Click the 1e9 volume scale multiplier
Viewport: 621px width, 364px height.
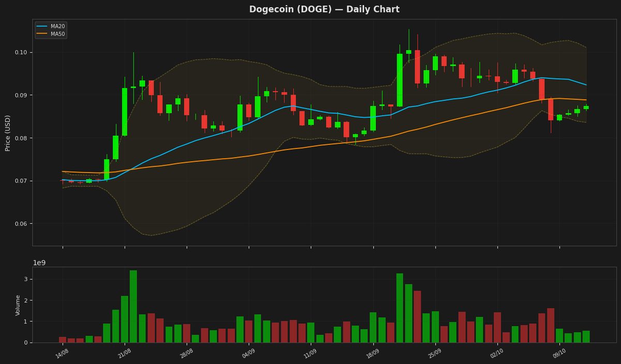pyautogui.click(x=39, y=263)
